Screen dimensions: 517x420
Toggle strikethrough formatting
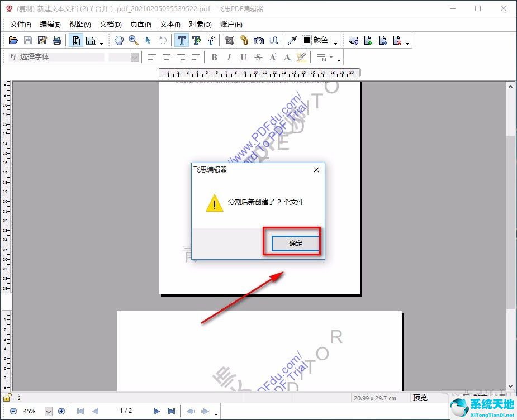coord(258,58)
